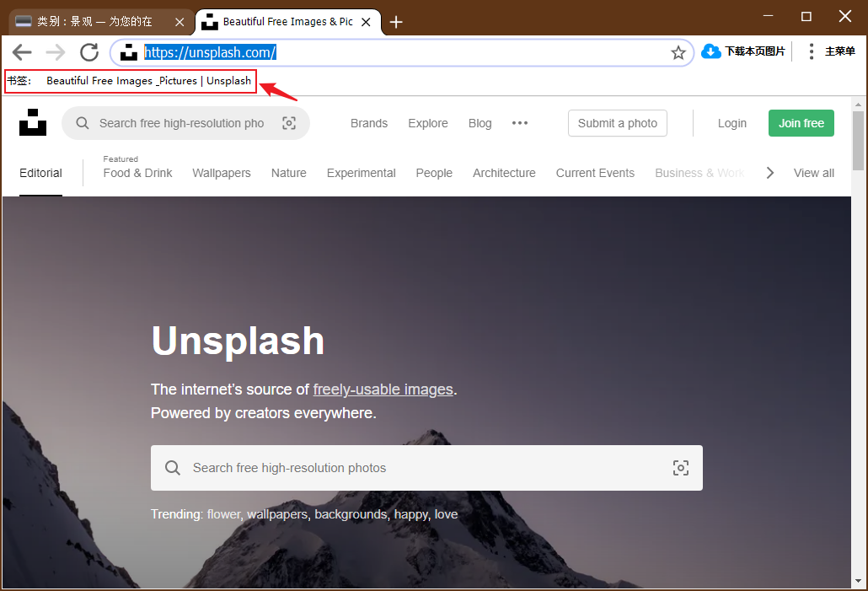Click the scrollbar down arrow
The width and height of the screenshot is (868, 591).
(x=858, y=581)
